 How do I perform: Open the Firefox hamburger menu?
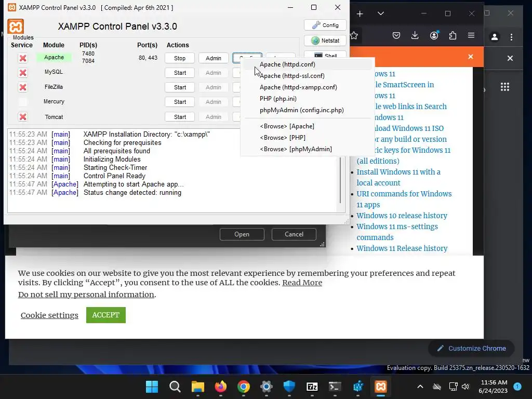(x=471, y=35)
